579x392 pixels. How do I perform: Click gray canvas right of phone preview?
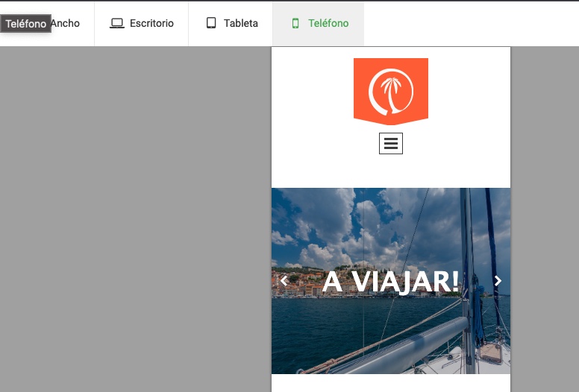click(545, 224)
